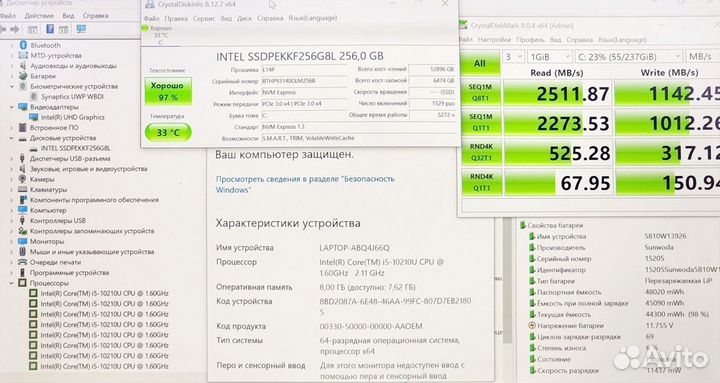This screenshot has width=720, height=383.
Task: Click the NVM Express interface field in CrystalDiskInfo
Action: [304, 92]
